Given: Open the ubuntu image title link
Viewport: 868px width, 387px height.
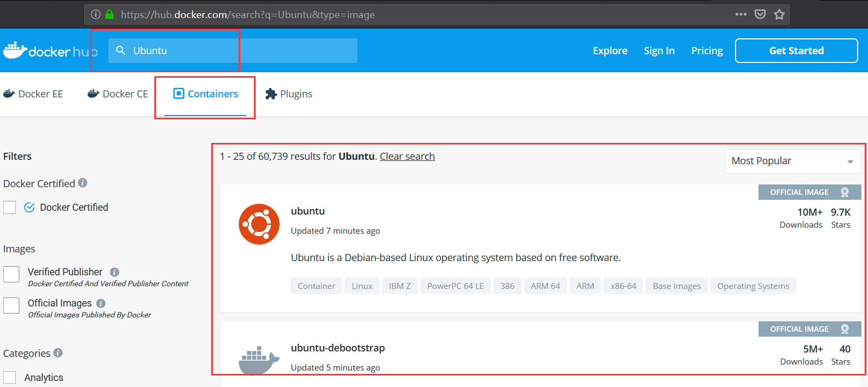Looking at the screenshot, I should pos(308,211).
